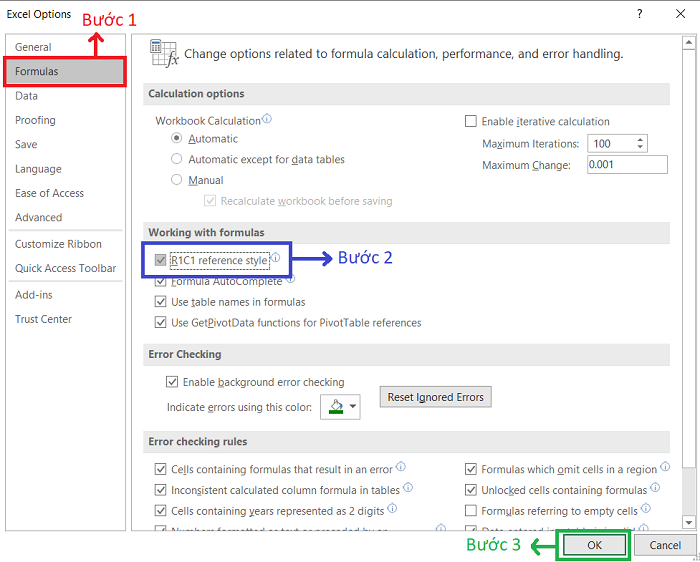Click the Maximum Change input field
The height and width of the screenshot is (562, 700).
pyautogui.click(x=627, y=164)
